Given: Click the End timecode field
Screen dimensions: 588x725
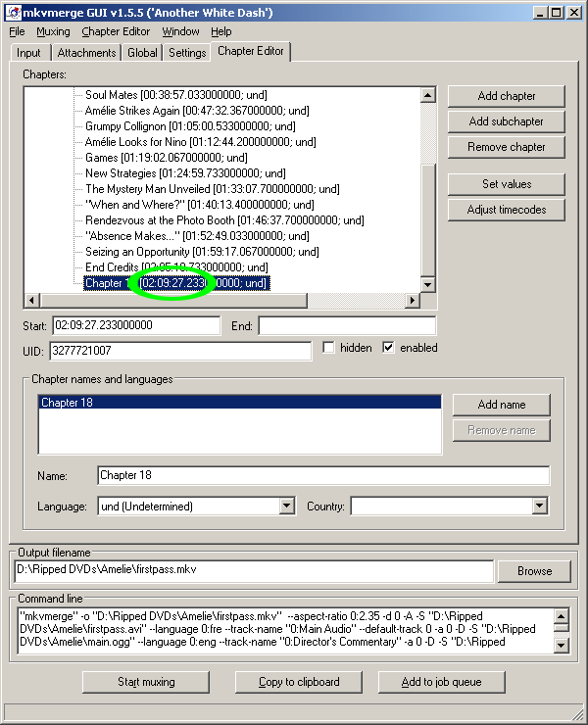Looking at the screenshot, I should click(x=347, y=325).
